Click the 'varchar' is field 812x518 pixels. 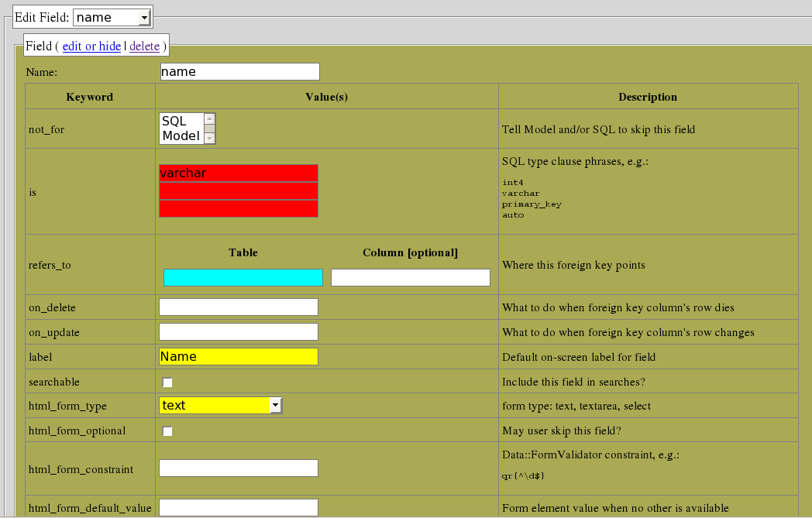(x=238, y=173)
